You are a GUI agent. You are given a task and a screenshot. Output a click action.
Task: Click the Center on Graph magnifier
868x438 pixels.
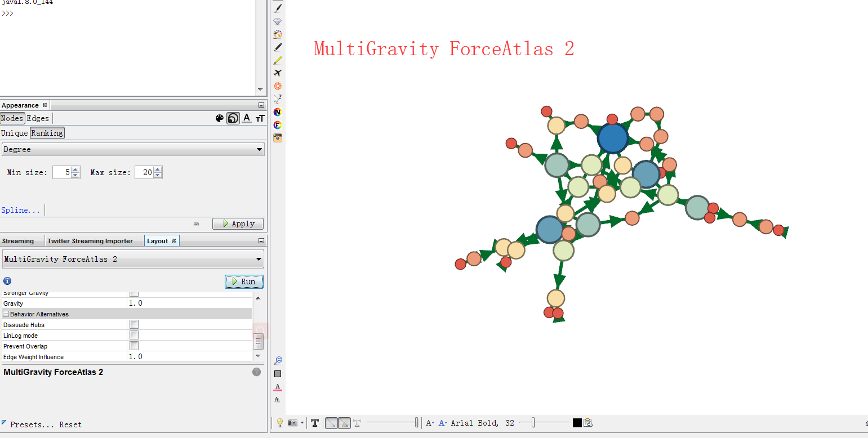(278, 360)
